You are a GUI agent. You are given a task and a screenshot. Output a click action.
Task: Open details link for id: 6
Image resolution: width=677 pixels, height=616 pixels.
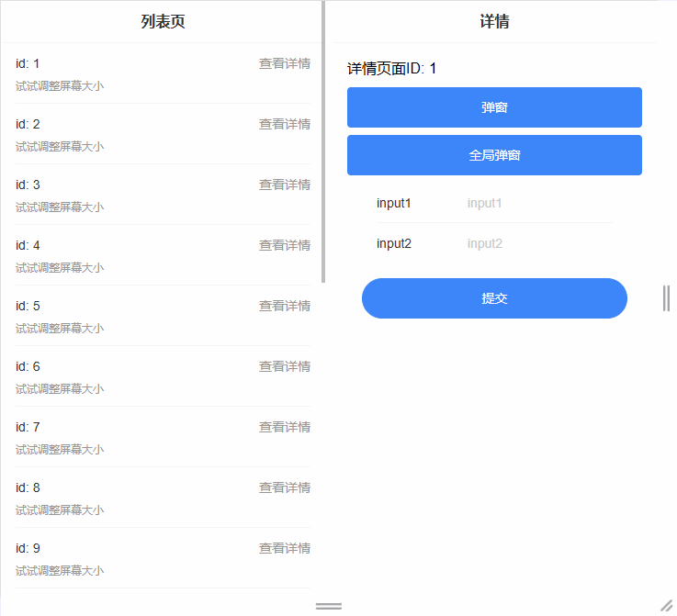(285, 366)
